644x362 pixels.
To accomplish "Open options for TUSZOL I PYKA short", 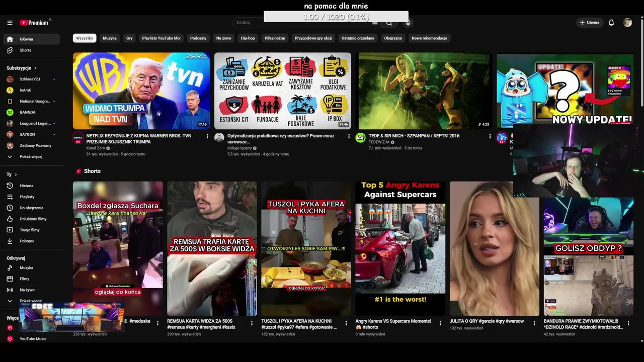I will [x=346, y=323].
